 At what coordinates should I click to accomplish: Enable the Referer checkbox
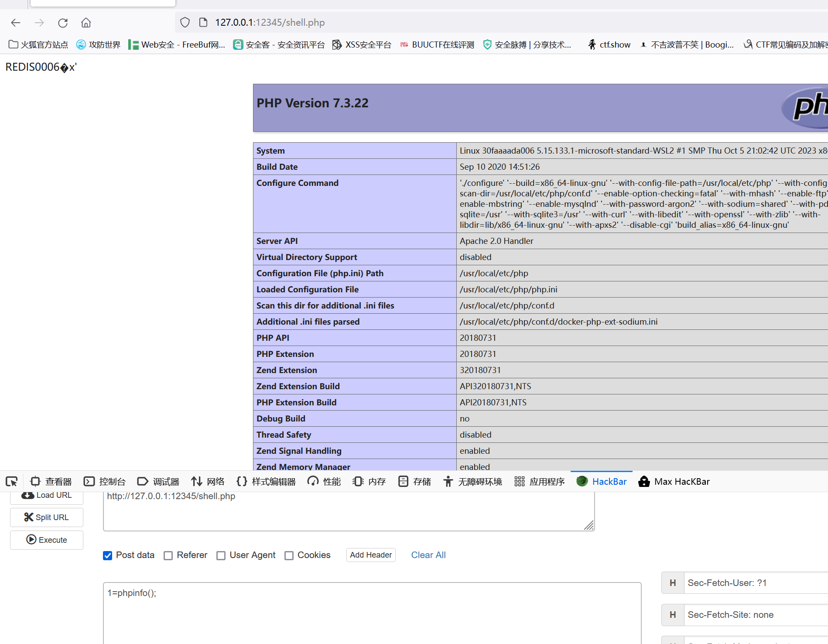coord(168,555)
